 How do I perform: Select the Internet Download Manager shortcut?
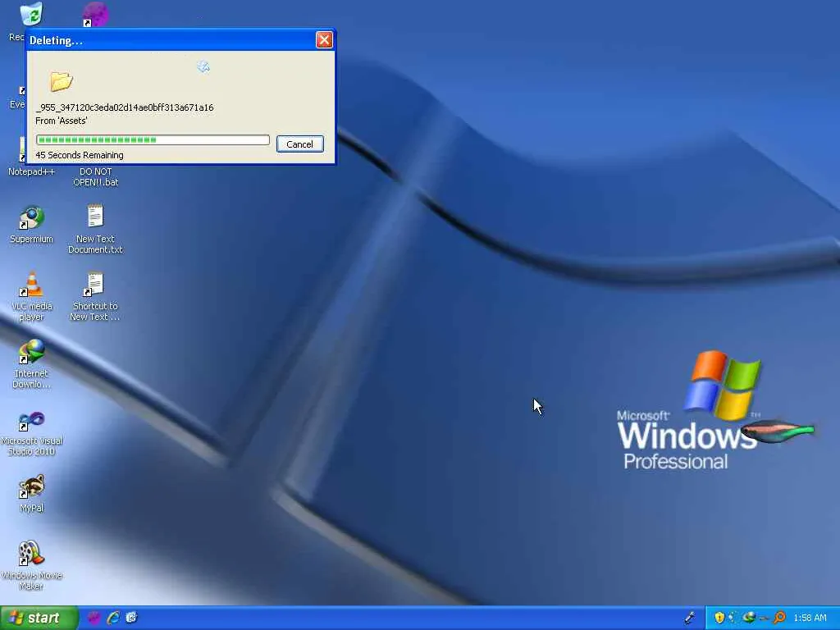[x=32, y=365]
